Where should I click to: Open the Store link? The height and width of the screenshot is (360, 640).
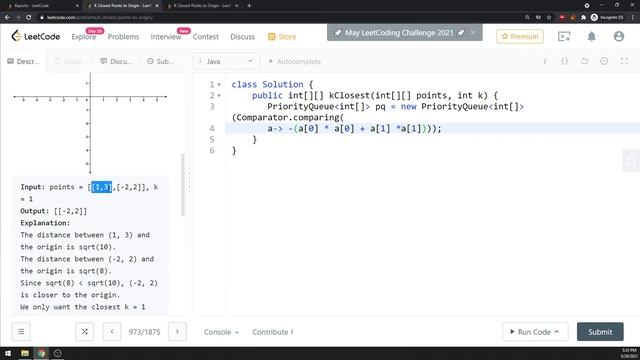pyautogui.click(x=282, y=37)
